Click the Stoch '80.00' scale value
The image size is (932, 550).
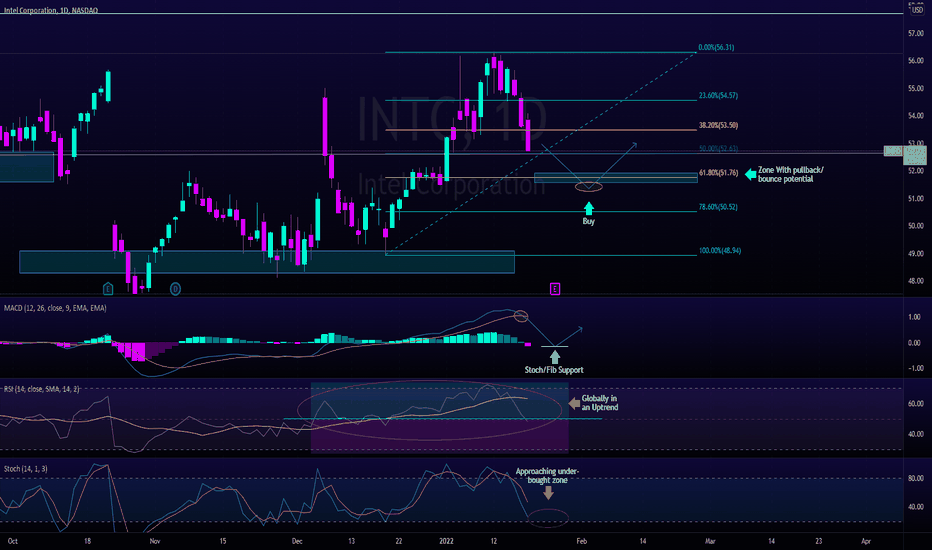(916, 478)
